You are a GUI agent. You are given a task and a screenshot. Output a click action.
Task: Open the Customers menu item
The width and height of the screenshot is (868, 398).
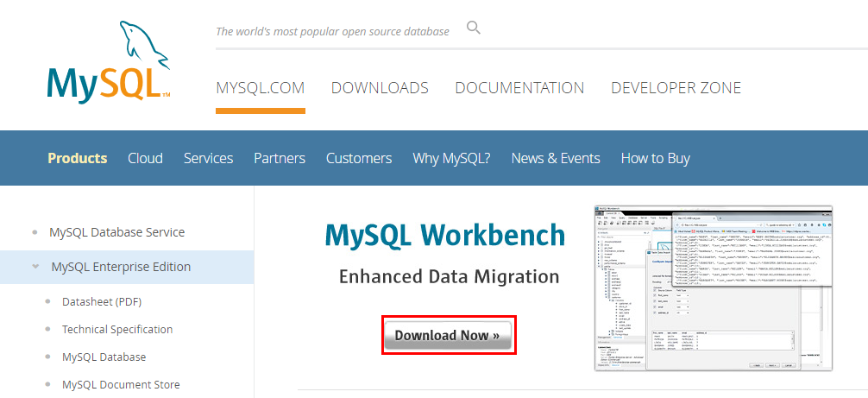(x=359, y=158)
